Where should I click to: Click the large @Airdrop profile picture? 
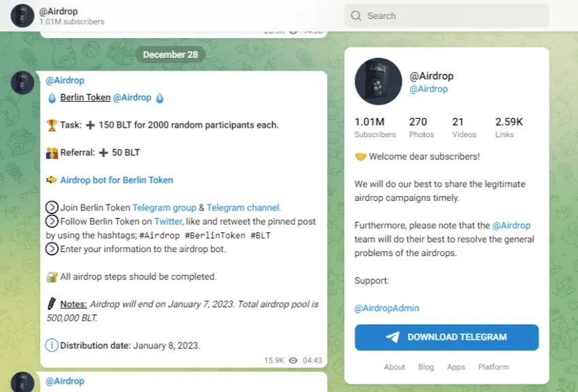point(378,82)
